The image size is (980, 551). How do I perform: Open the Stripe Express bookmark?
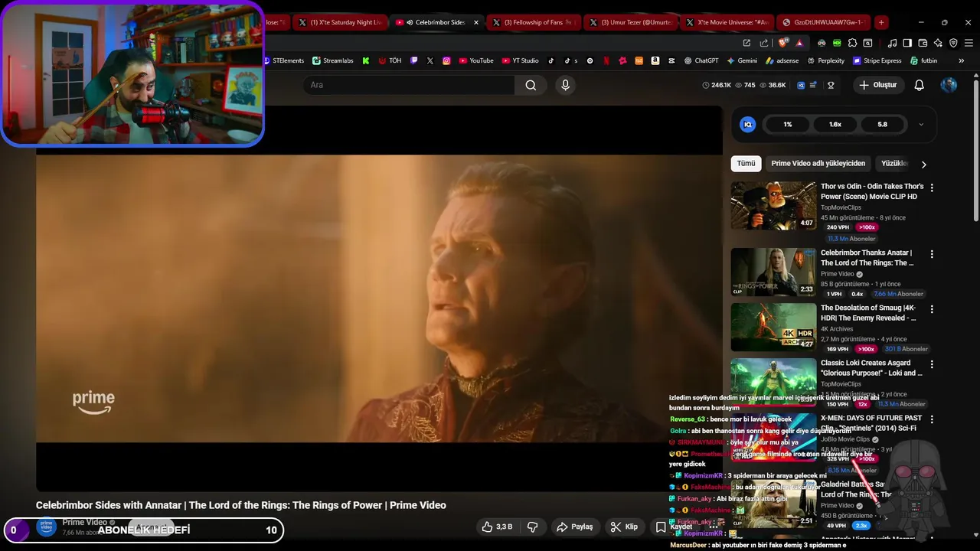point(877,60)
